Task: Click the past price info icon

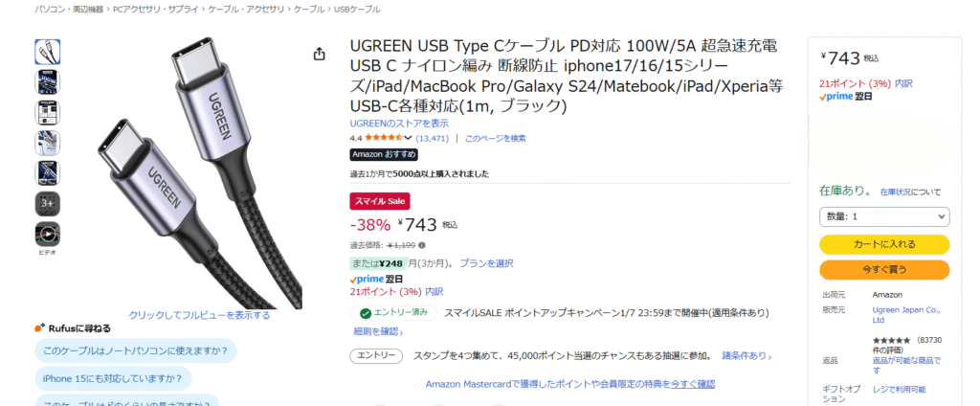Action: point(422,245)
